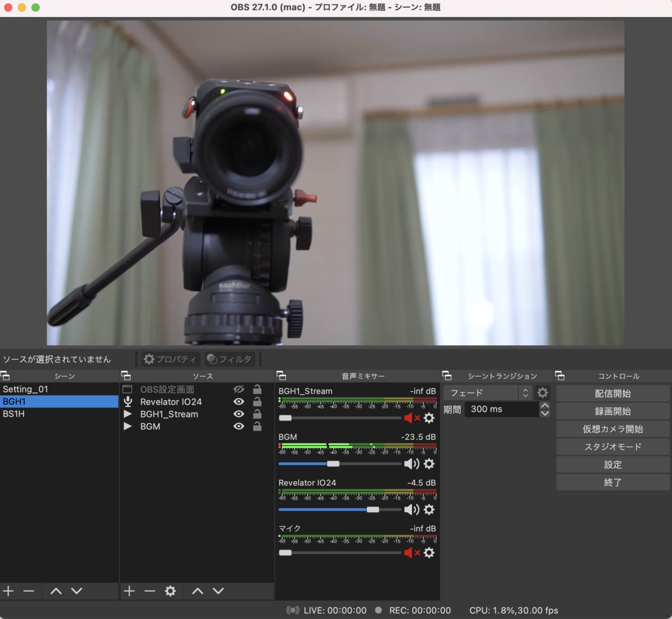The width and height of the screenshot is (672, 619).
Task: Adjust the BGM volume slider
Action: point(333,464)
